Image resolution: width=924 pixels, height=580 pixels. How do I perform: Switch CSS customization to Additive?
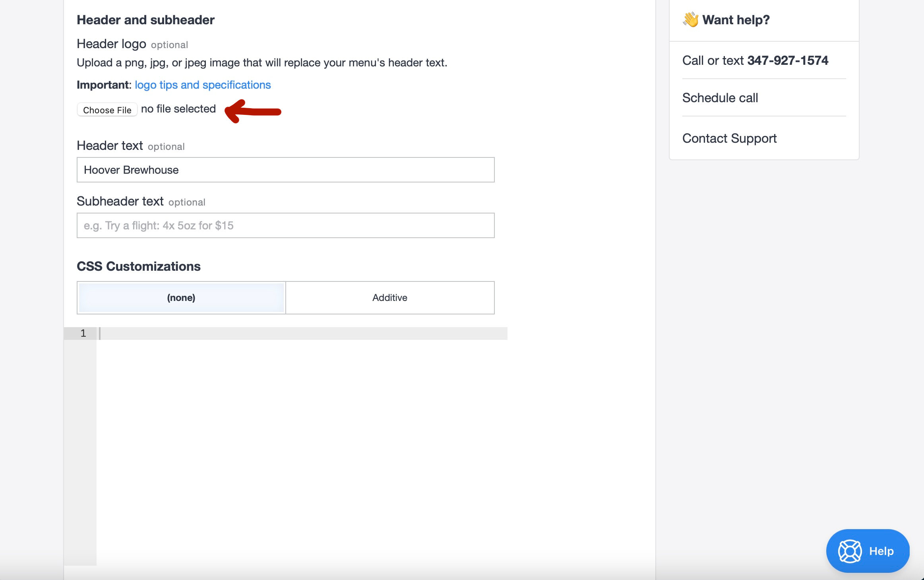[389, 298]
